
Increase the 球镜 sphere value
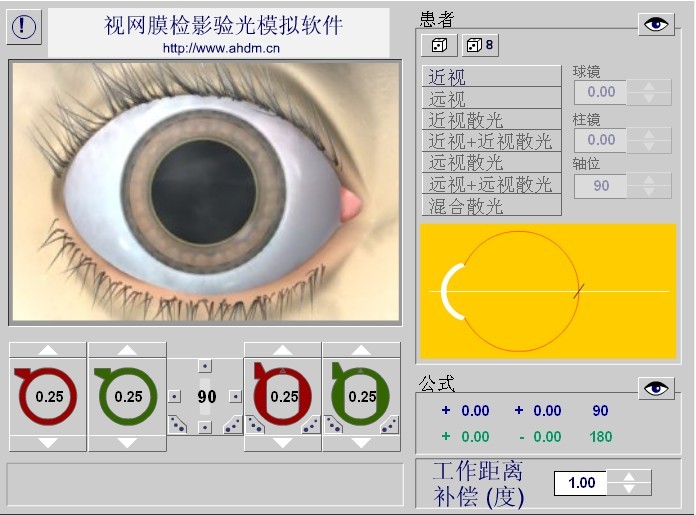tap(649, 86)
